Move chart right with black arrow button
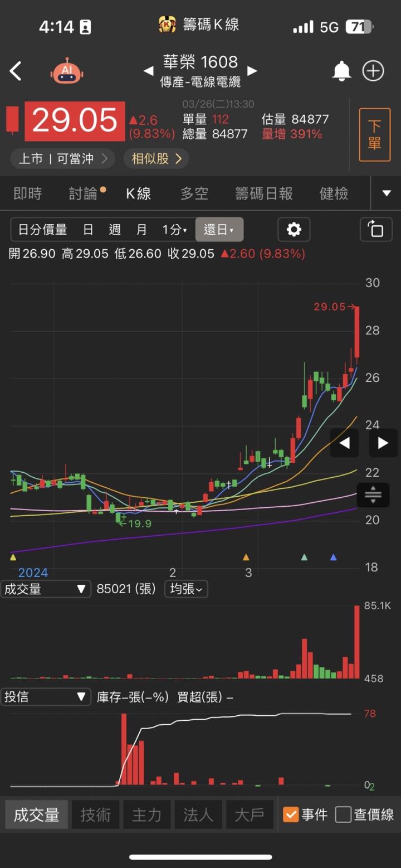This screenshot has width=401, height=868. tap(383, 443)
